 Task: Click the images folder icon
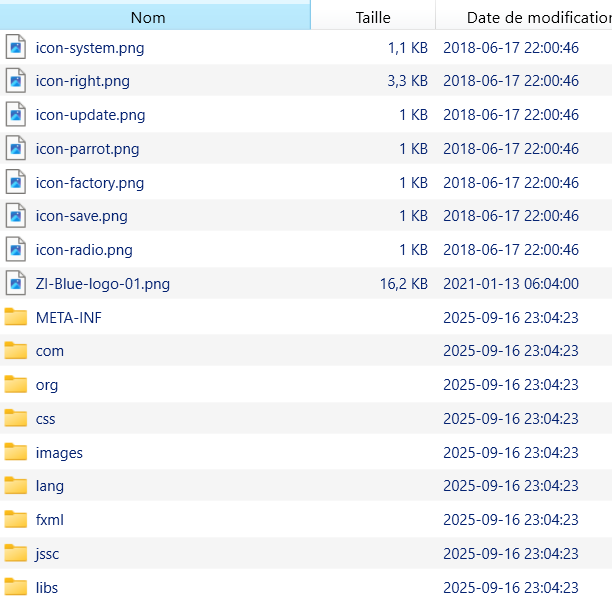click(15, 453)
